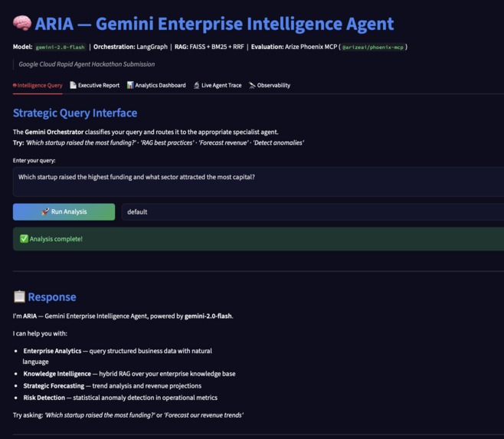
Task: Open the 'default' selection dropdown
Action: tap(313, 211)
